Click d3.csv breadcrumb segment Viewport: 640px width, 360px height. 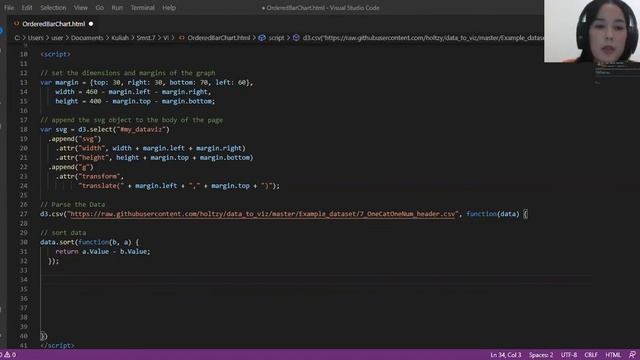[x=423, y=38]
